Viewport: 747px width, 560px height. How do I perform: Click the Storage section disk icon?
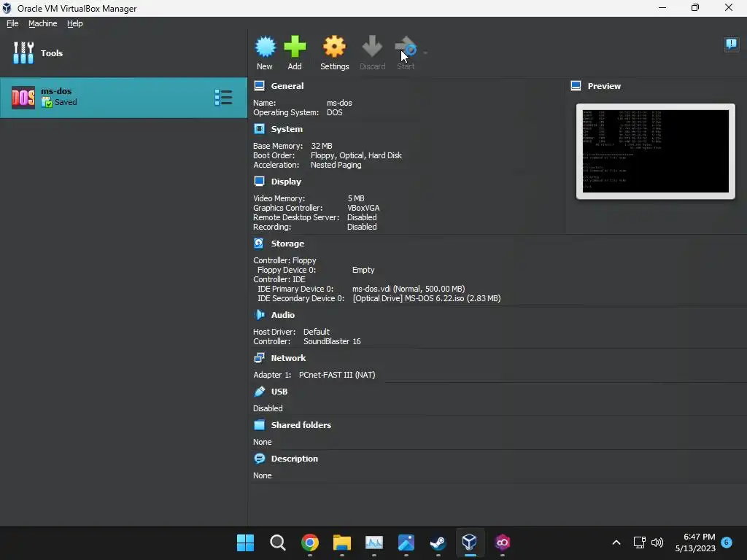click(x=259, y=244)
